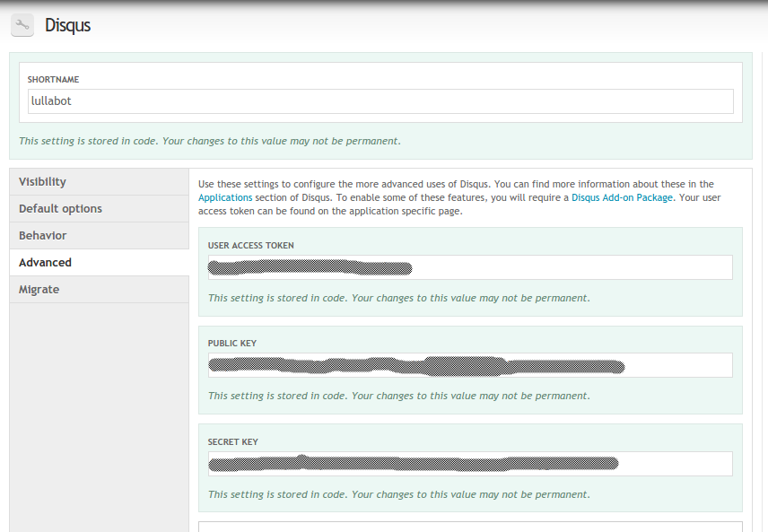Click the USER ACCESS TOKEN label

pyautogui.click(x=251, y=246)
